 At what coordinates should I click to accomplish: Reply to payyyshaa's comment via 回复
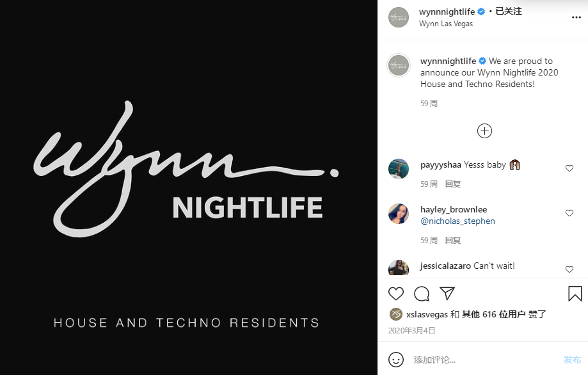pyautogui.click(x=452, y=184)
